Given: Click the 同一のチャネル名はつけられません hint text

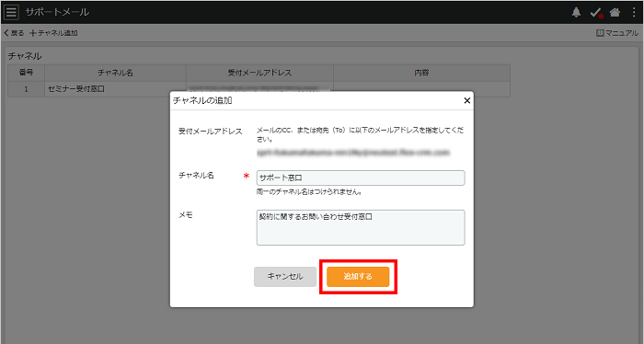Looking at the screenshot, I should [x=309, y=191].
